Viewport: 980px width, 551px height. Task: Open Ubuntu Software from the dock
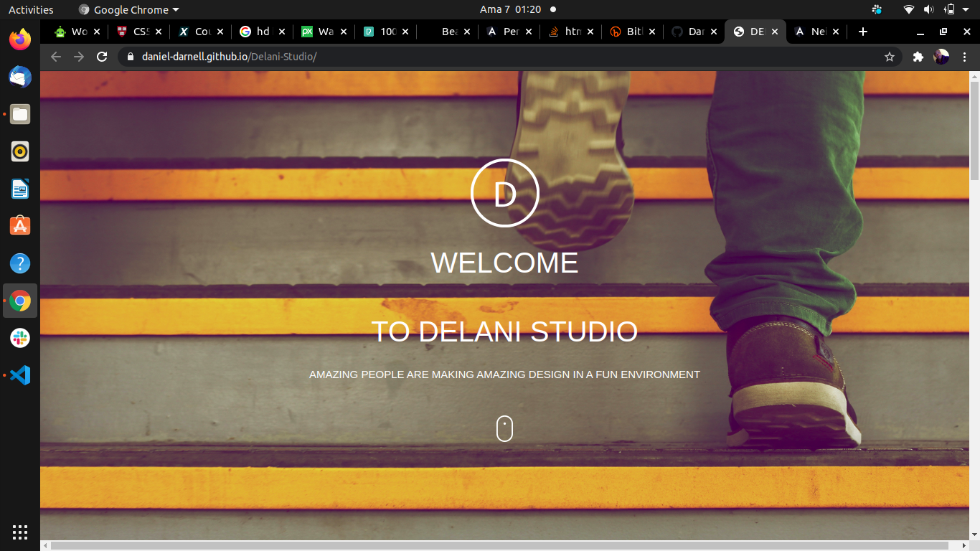[x=19, y=225]
